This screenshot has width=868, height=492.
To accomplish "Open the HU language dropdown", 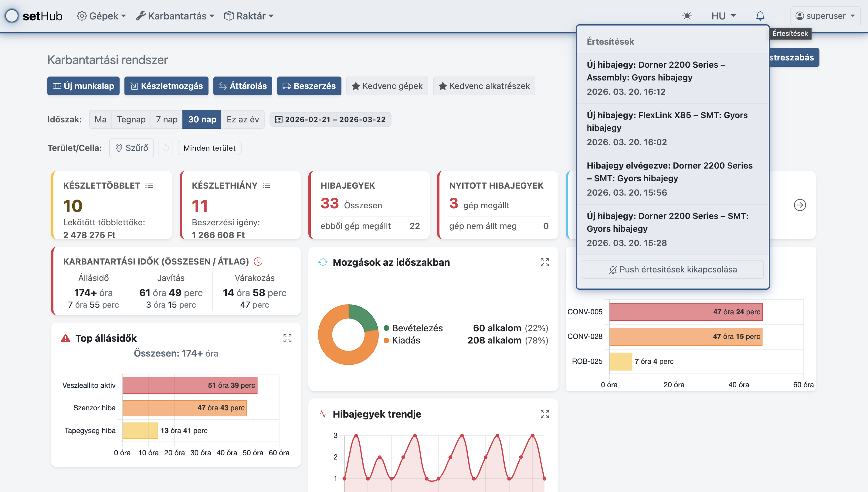I will pyautogui.click(x=723, y=16).
